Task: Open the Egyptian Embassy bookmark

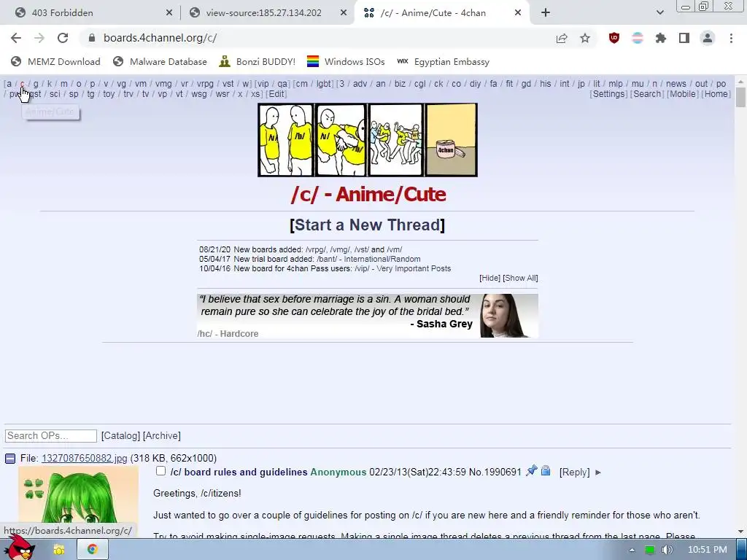Action: [x=444, y=62]
